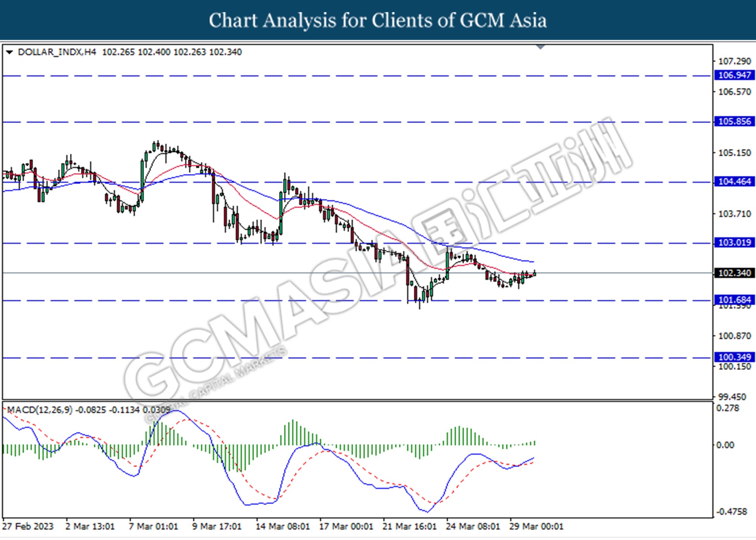
Task: Click the MACD zero level 0.00 label
Action: click(725, 445)
